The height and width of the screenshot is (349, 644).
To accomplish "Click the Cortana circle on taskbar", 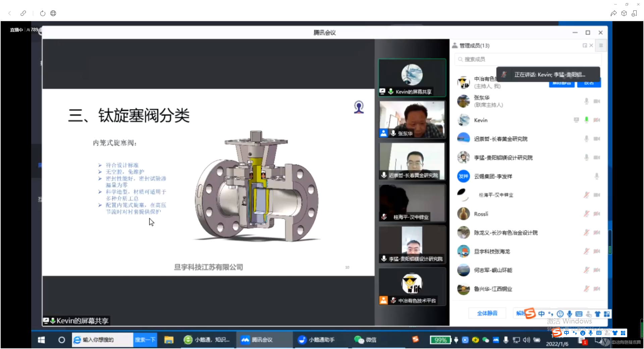I will [61, 340].
